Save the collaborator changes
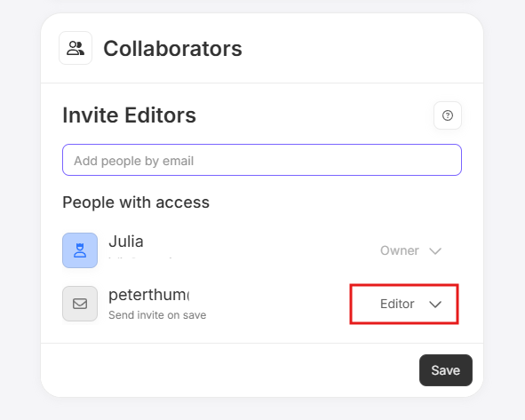 [446, 370]
